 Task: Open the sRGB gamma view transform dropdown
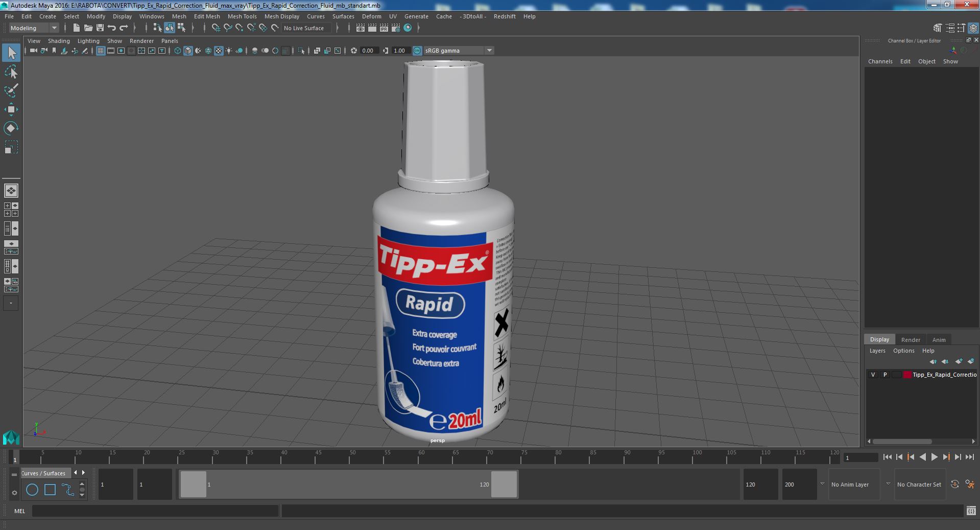(459, 51)
